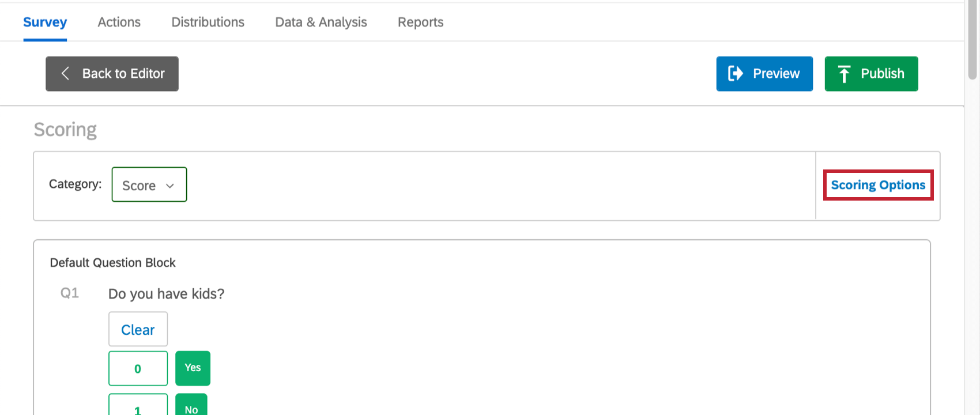Open the Data & Analysis tab
The height and width of the screenshot is (415, 980).
[x=321, y=21]
